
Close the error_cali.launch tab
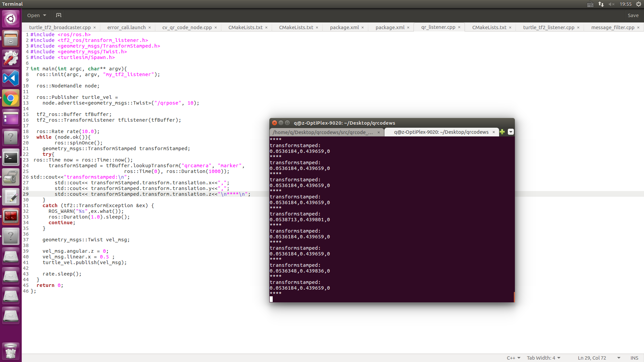(x=150, y=27)
